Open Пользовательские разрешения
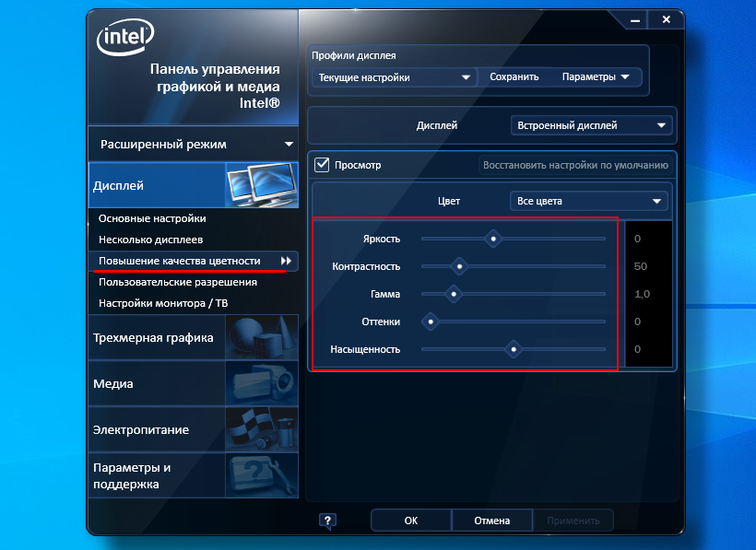This screenshot has width=756, height=550. [x=177, y=282]
